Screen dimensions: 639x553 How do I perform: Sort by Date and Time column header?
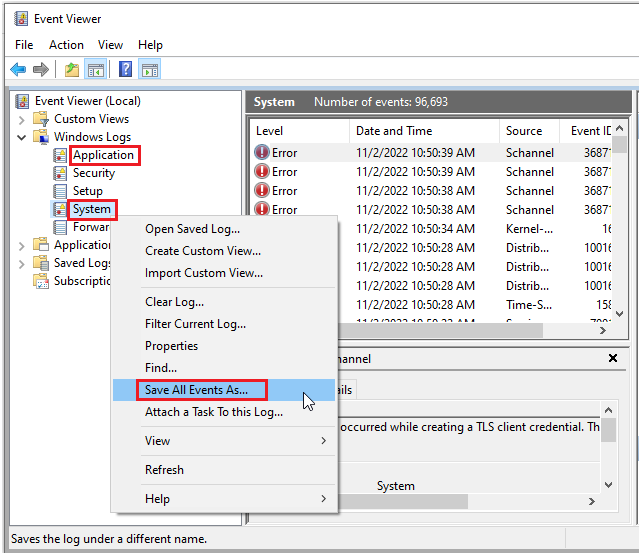pyautogui.click(x=424, y=131)
